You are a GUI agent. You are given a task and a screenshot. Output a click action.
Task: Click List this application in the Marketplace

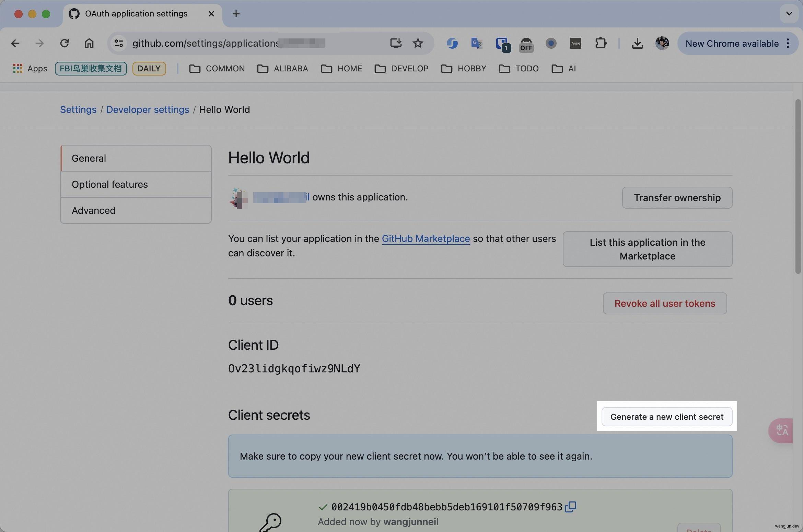(647, 249)
